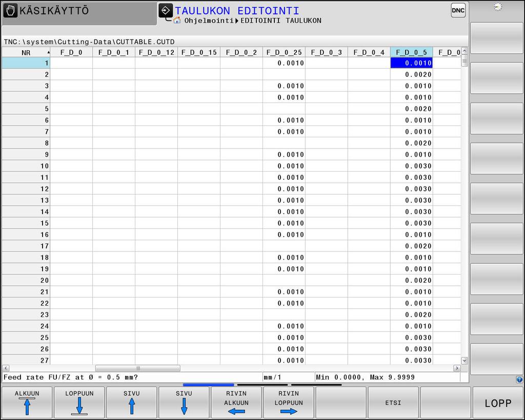Select the F_D_0 column header

(x=71, y=52)
